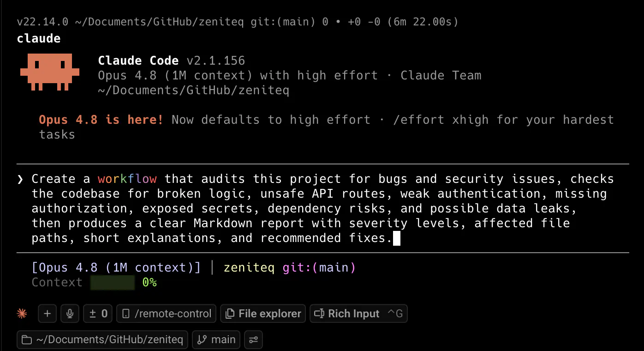Click the Claude Code pixel mascot logo
This screenshot has height=351, width=644.
pos(50,72)
